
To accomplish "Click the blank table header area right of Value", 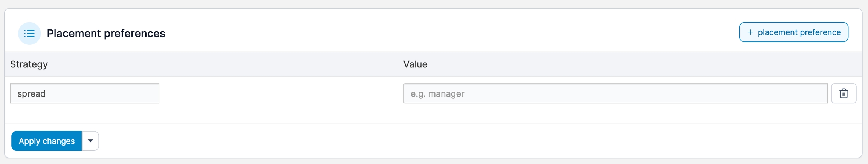I will coord(640,64).
